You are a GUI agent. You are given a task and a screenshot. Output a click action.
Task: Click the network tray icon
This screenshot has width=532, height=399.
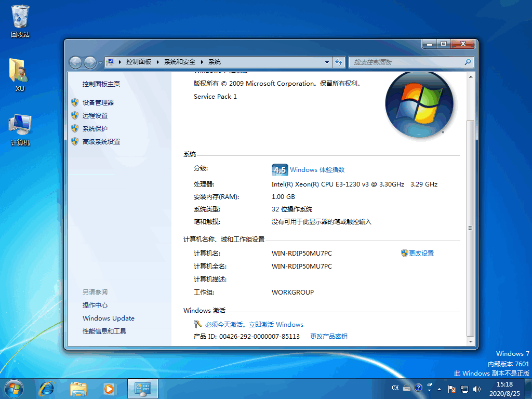464,389
